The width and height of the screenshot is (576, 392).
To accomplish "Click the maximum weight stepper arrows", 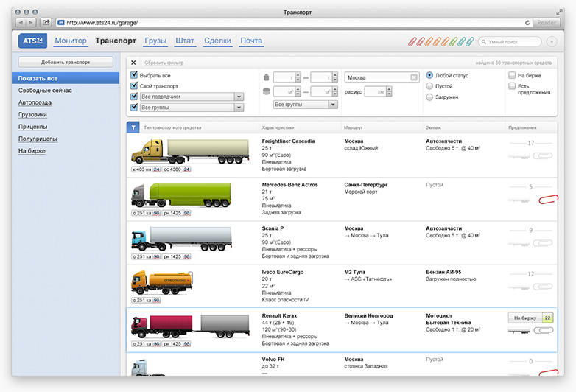I will point(334,77).
